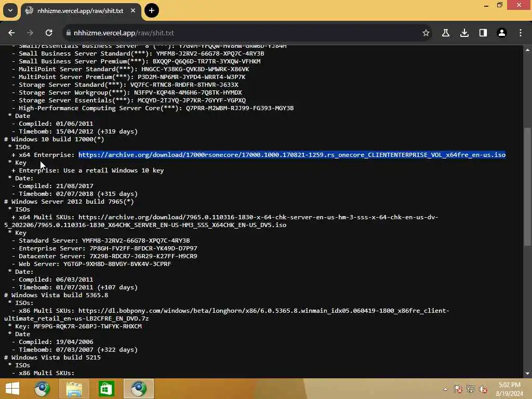Open first Chromium icon on taskbar

tap(42, 389)
